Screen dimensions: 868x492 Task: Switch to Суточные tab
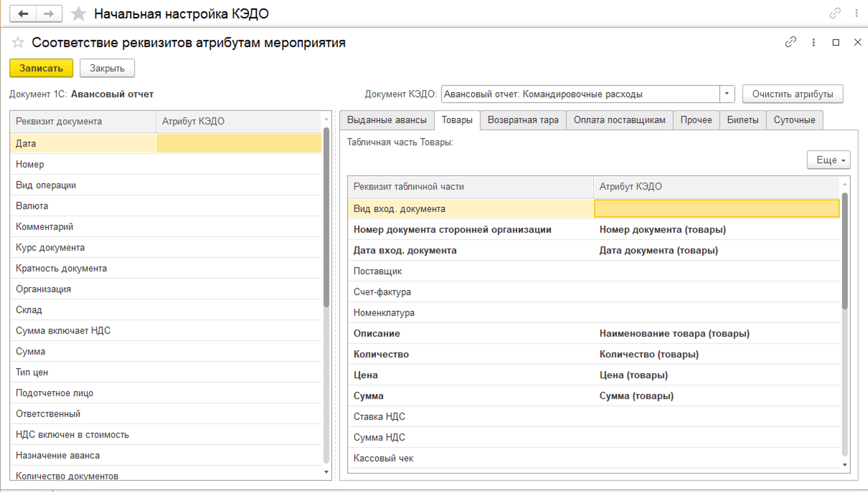794,120
